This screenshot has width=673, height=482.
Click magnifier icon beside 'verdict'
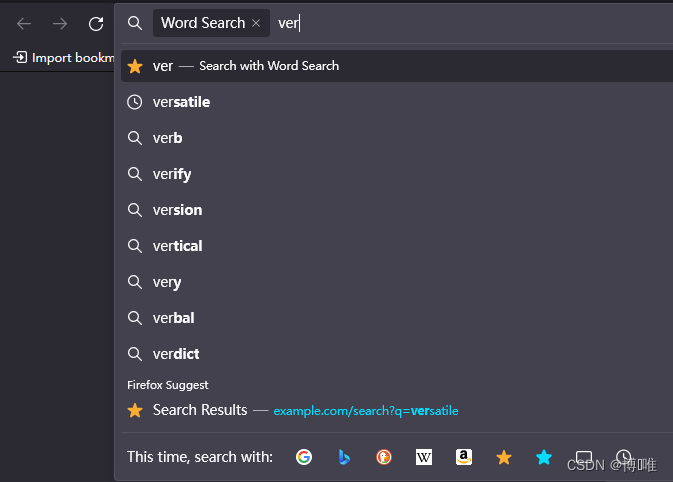point(135,354)
